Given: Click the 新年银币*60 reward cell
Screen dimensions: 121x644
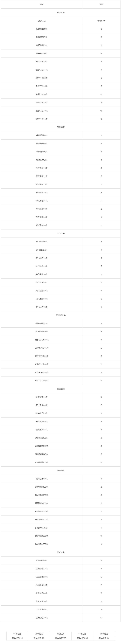Looking at the screenshot, I should [x=104, y=638].
